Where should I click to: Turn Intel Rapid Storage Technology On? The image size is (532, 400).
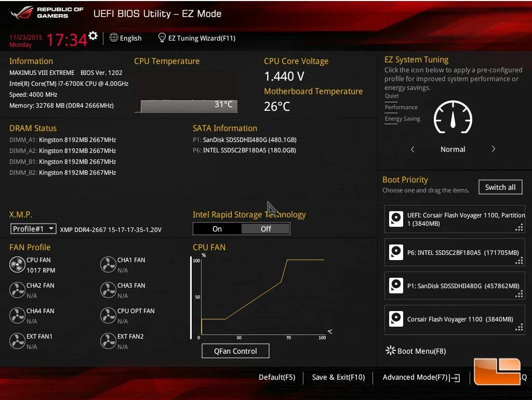[217, 229]
